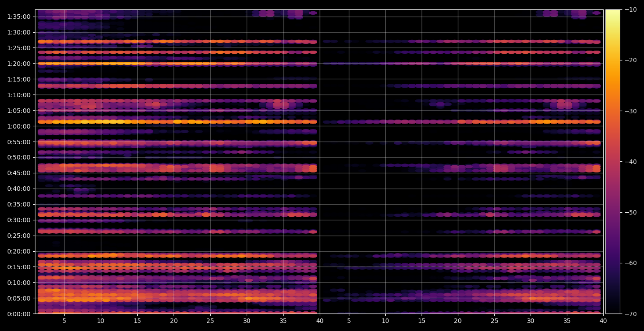Click the 0:30:00 time label
Screen dimensions: 644x331
[x=19, y=220]
